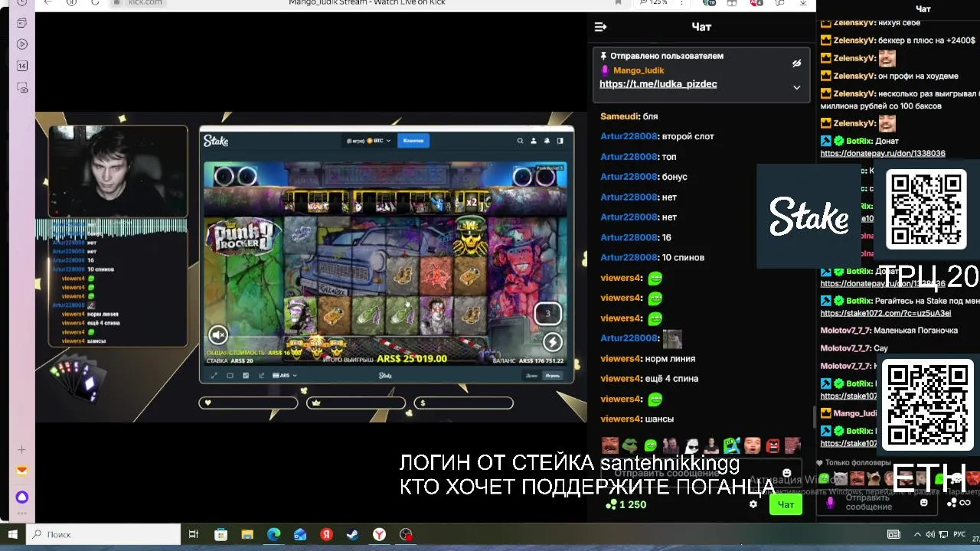The height and width of the screenshot is (551, 980).
Task: Open Yandex Mail sidebar icon
Action: point(22,471)
